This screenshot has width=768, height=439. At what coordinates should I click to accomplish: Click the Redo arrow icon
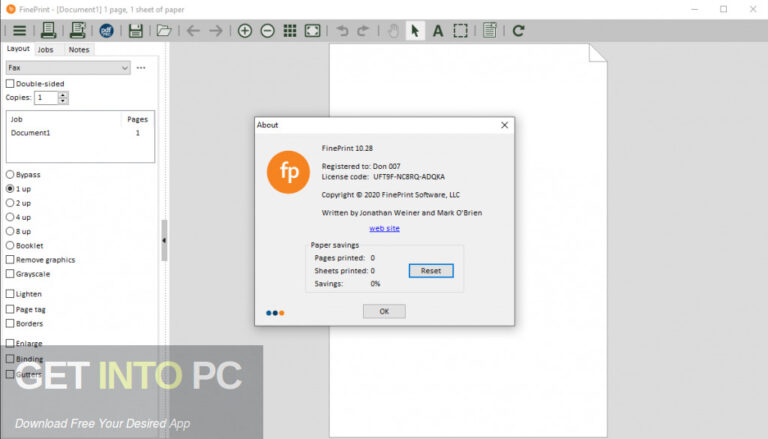click(363, 31)
